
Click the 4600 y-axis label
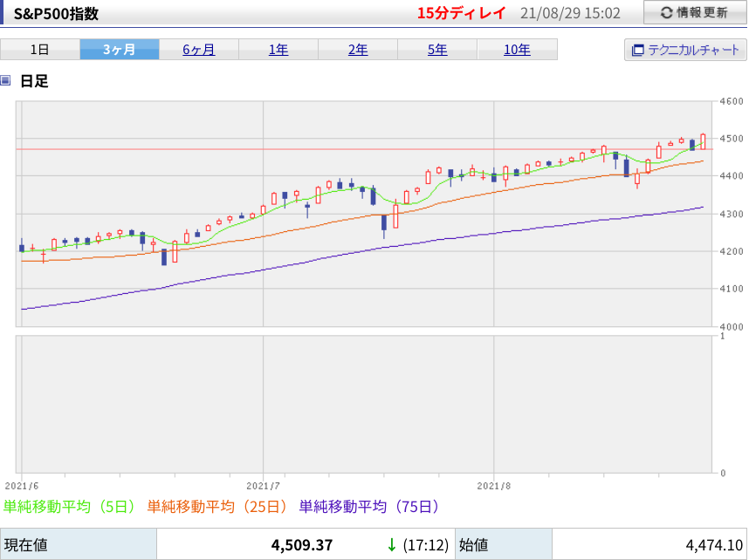click(x=732, y=101)
